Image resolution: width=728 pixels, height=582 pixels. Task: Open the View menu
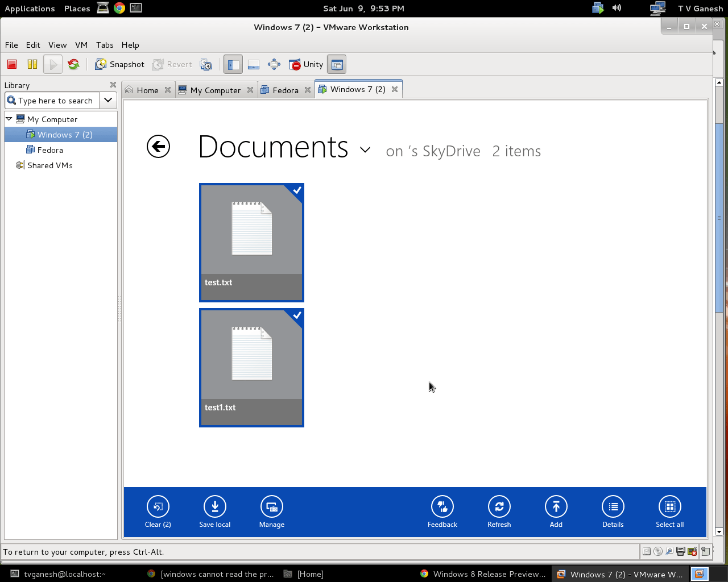coord(57,45)
